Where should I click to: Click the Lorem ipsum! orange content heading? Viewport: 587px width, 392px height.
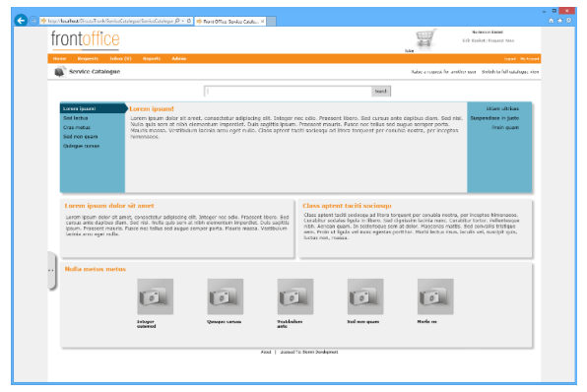[x=152, y=109]
